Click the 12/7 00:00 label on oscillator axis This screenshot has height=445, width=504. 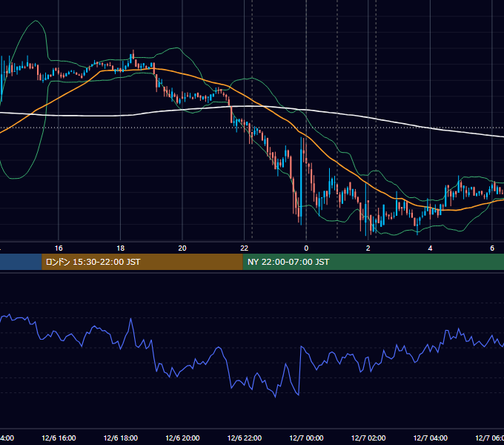click(x=306, y=438)
